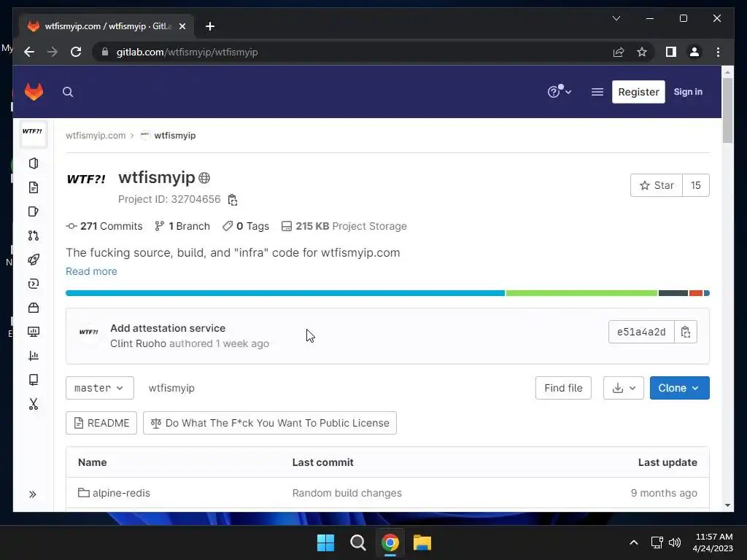Click wtfismyip path next to branch selector
Screen dimensions: 747x560
click(171, 388)
